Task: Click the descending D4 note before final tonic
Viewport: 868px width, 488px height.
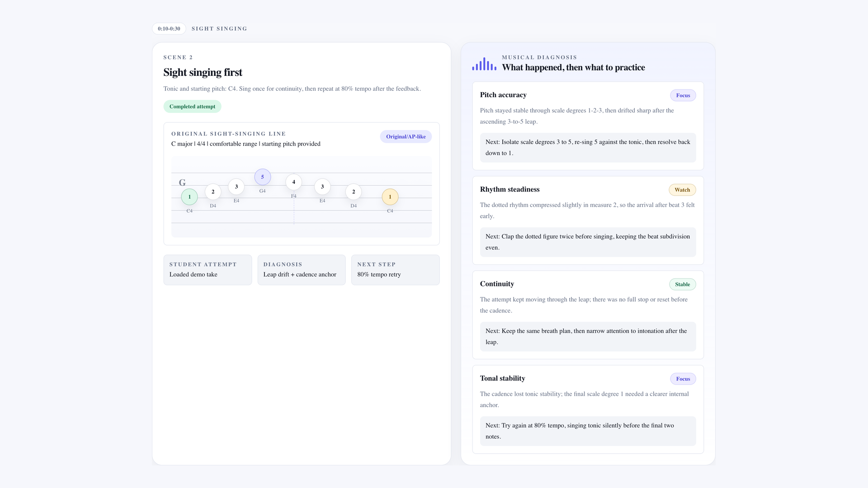Action: tap(354, 192)
